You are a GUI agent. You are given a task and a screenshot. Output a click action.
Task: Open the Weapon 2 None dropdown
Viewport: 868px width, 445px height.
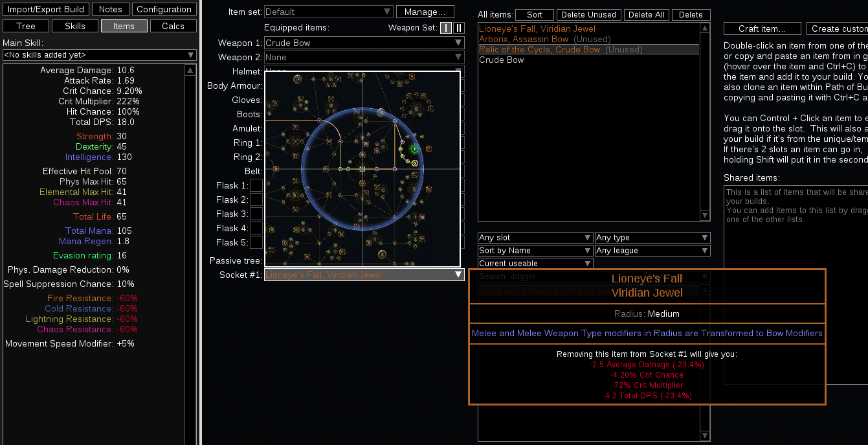364,57
